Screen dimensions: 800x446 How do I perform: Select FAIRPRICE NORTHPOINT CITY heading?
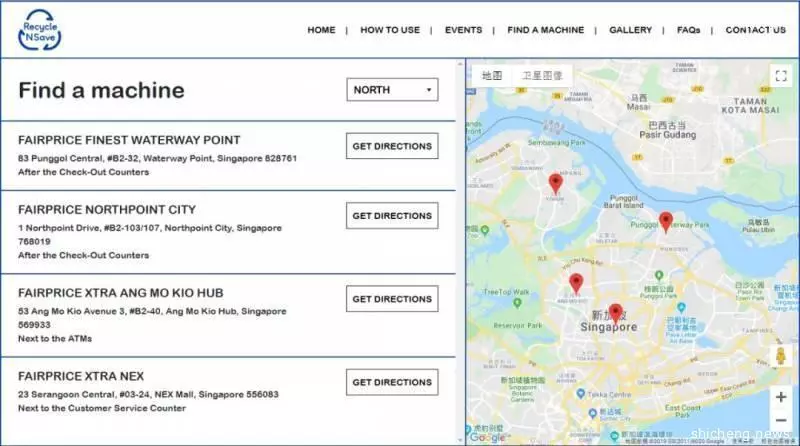point(107,210)
